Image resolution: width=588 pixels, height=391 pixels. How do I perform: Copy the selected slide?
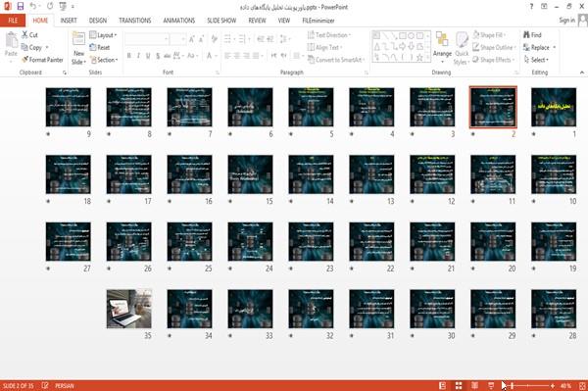tap(31, 48)
